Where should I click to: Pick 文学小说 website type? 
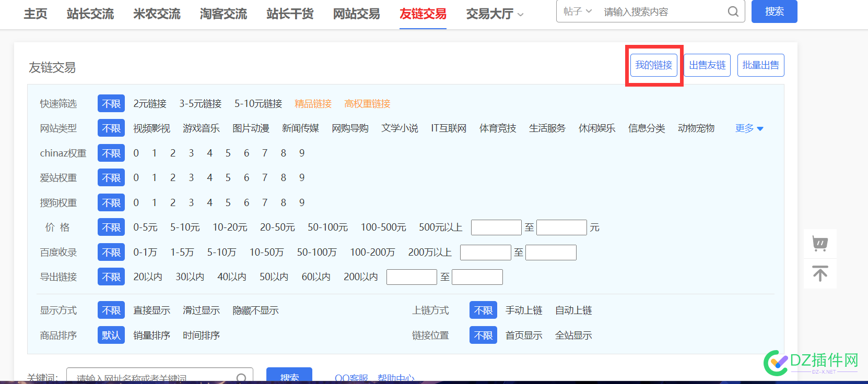(400, 128)
